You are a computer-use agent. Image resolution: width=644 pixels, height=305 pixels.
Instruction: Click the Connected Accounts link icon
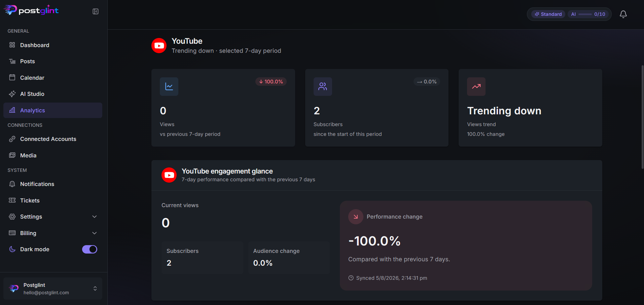click(12, 139)
